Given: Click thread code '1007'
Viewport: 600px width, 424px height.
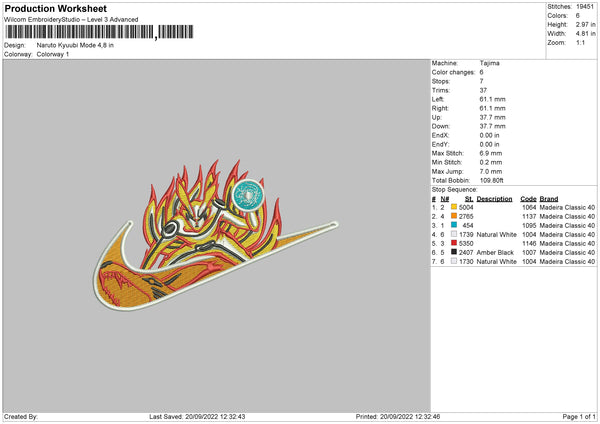Looking at the screenshot, I should 529,253.
